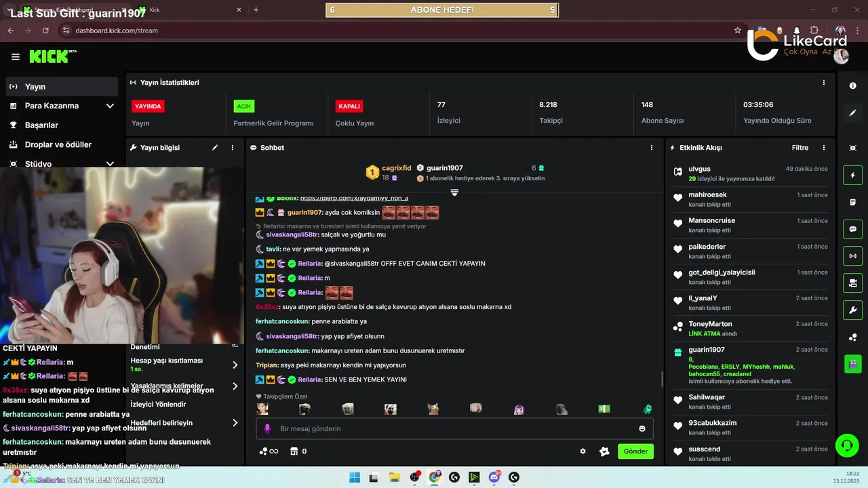Screen dimensions: 868x488
Task: Click chat username ferhatcancoskun saying penne arabiatta ya
Action: (282, 321)
